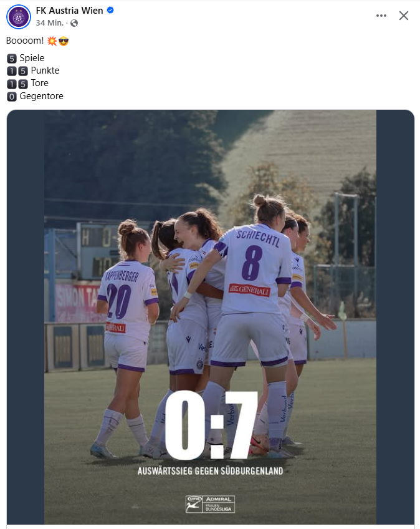Screen dimensions: 420x529
Task: Click the globe public-audience icon
Action: click(74, 23)
